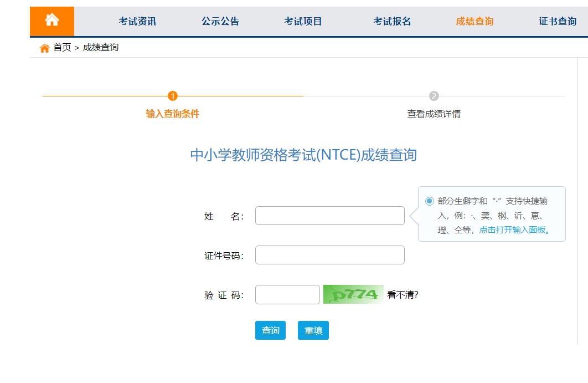Navigate to 考试报名
This screenshot has width=588, height=383.
pyautogui.click(x=392, y=22)
